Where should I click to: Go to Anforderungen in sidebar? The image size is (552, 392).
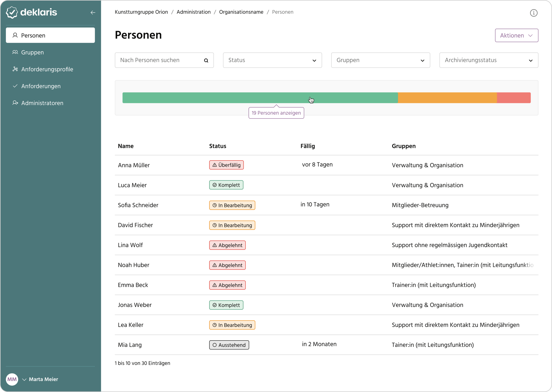[41, 86]
